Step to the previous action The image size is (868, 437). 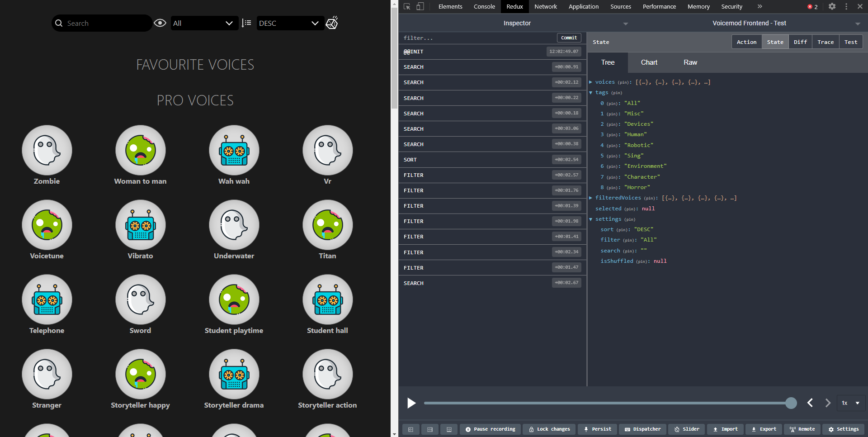tap(810, 403)
